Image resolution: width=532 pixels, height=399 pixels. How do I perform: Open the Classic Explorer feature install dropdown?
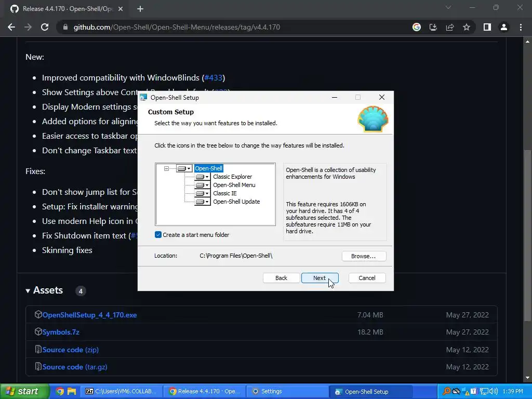(x=203, y=177)
